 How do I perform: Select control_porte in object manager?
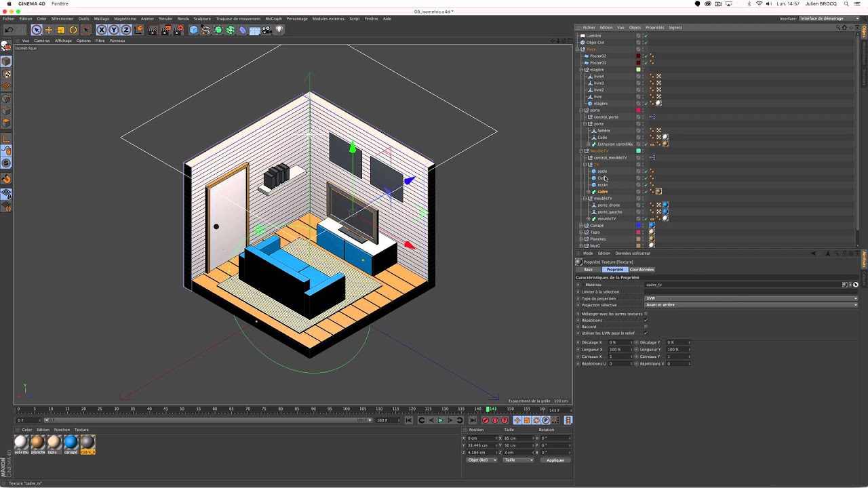tap(606, 117)
